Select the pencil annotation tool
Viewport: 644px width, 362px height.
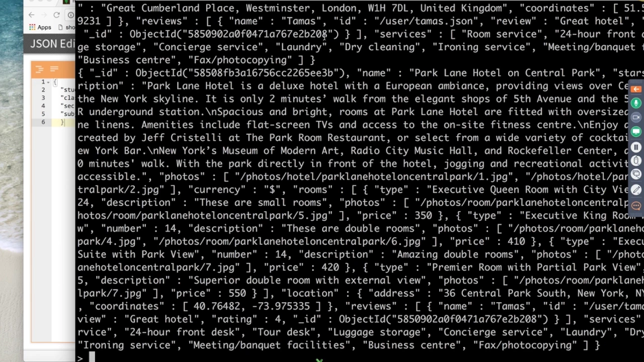pos(636,190)
